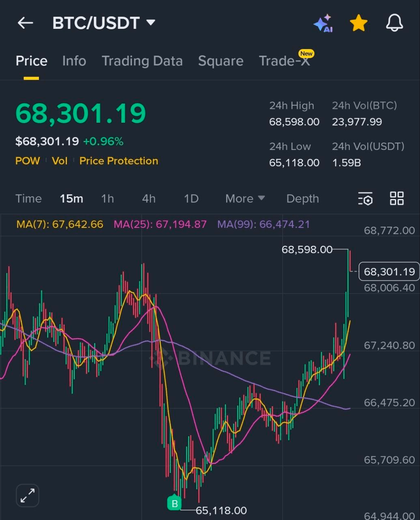Open chart indicator settings icon
420x520 pixels.
tap(365, 199)
